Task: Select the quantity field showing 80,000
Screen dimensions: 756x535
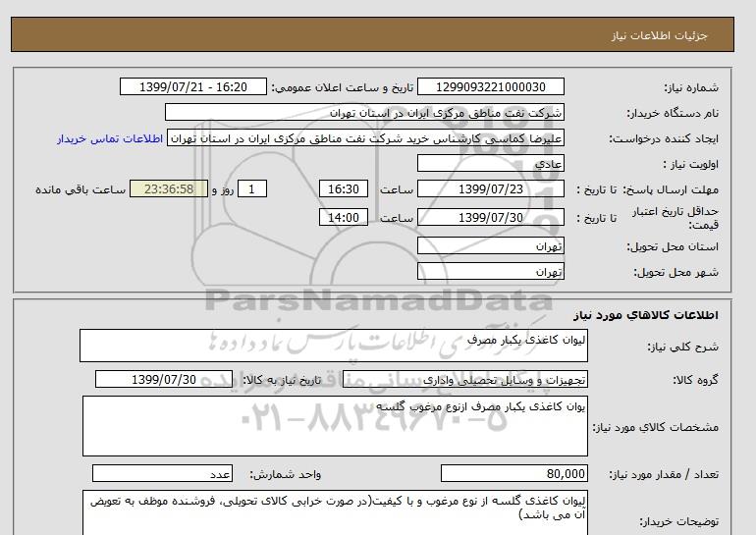Action: coord(513,474)
